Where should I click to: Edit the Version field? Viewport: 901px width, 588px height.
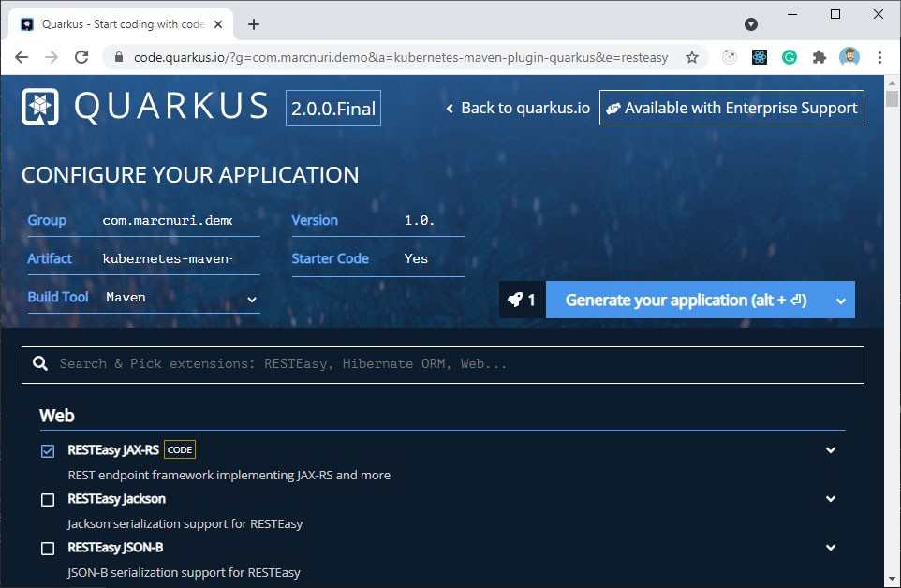[434, 221]
